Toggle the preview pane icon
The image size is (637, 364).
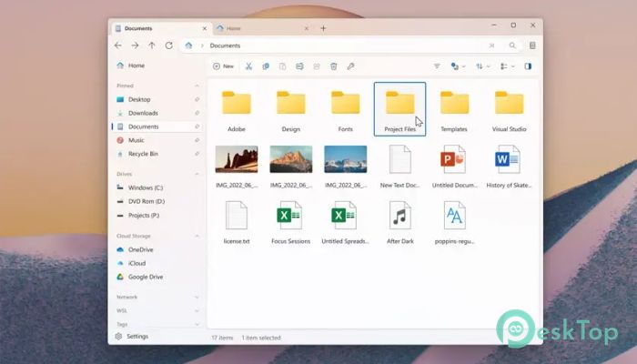pos(528,66)
